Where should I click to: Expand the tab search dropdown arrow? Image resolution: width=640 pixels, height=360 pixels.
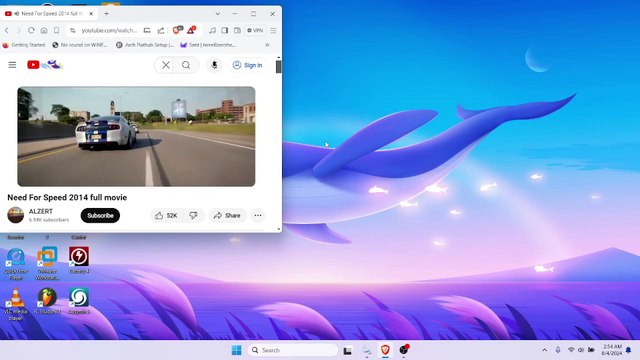pyautogui.click(x=218, y=13)
